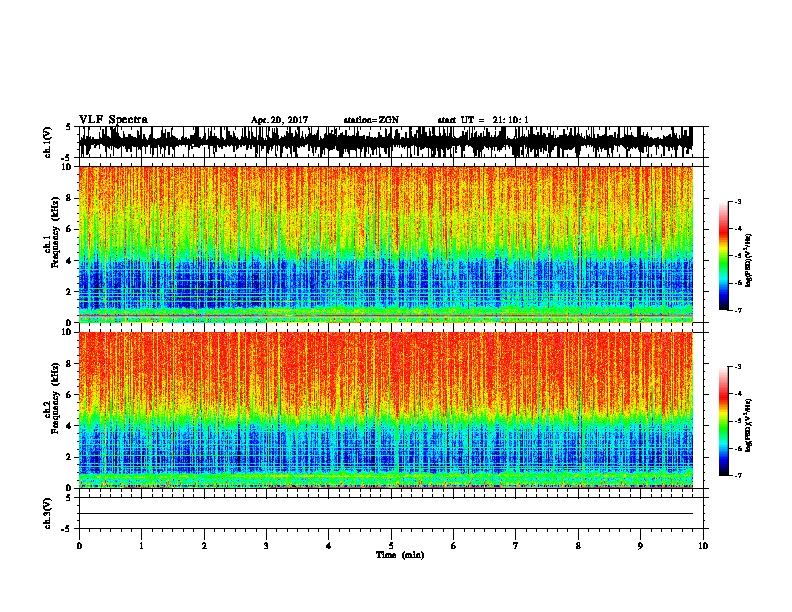792x612 pixels.
Task: Click the ch.2 color bar log(PSD) label
Action: [x=749, y=425]
